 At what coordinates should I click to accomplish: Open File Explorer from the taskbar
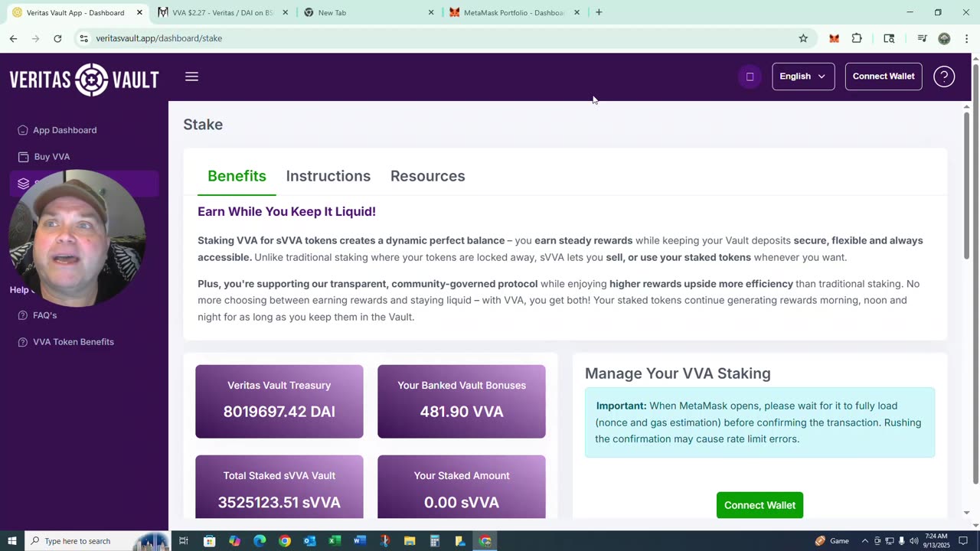coord(410,541)
